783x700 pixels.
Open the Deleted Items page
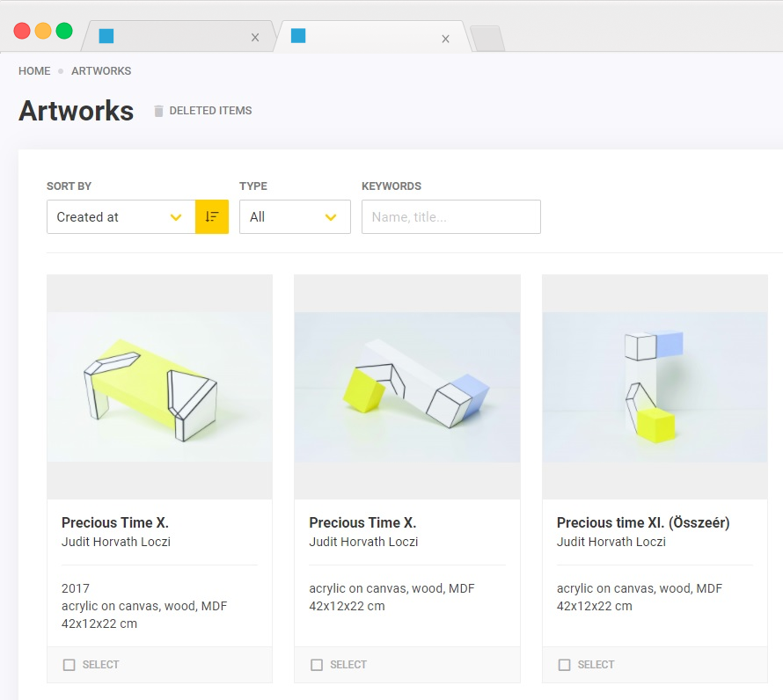click(x=210, y=111)
